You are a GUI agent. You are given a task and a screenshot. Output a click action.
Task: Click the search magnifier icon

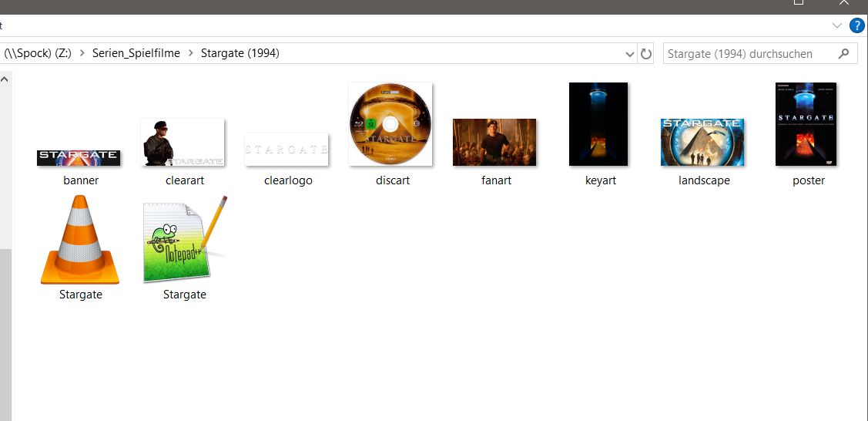843,54
